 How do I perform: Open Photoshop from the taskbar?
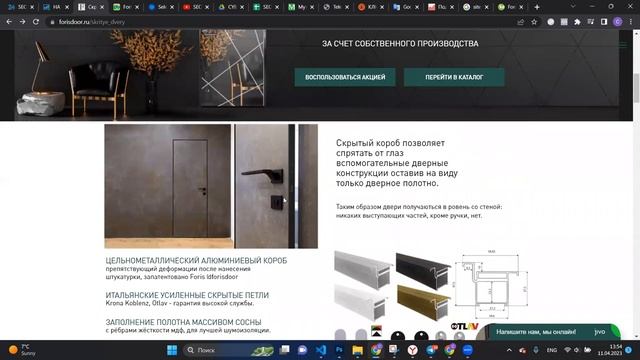click(339, 350)
